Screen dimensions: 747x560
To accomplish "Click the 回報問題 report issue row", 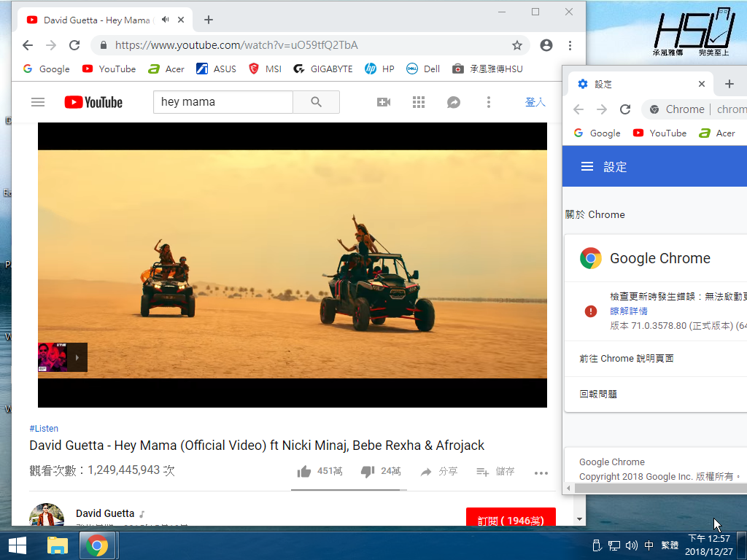I will [x=656, y=394].
